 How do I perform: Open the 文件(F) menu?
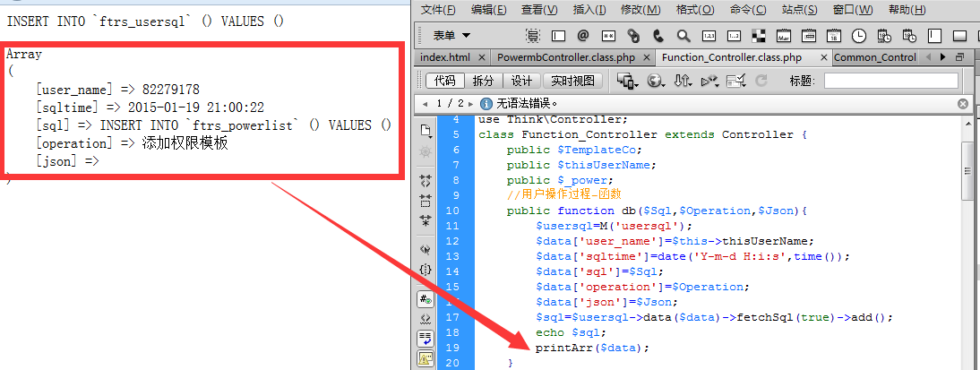tap(438, 9)
